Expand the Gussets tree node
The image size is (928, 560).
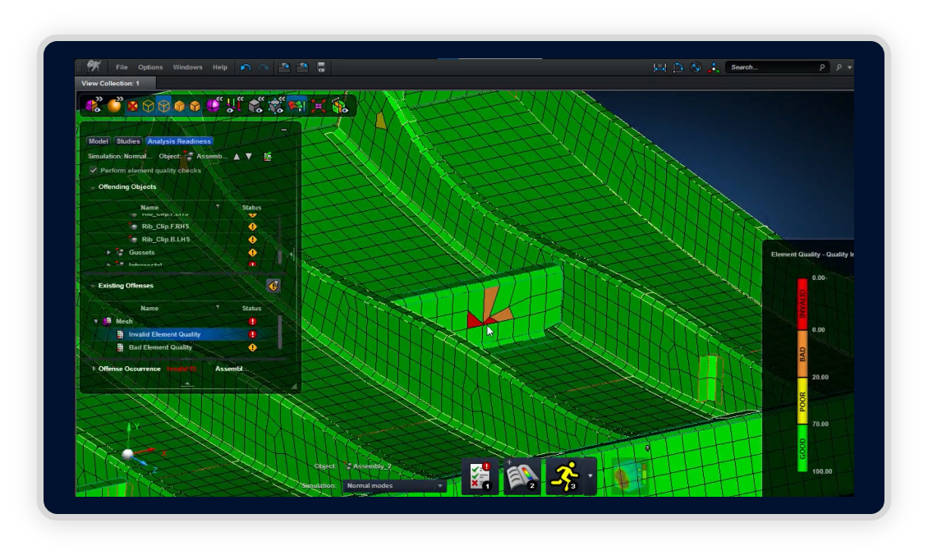(109, 253)
